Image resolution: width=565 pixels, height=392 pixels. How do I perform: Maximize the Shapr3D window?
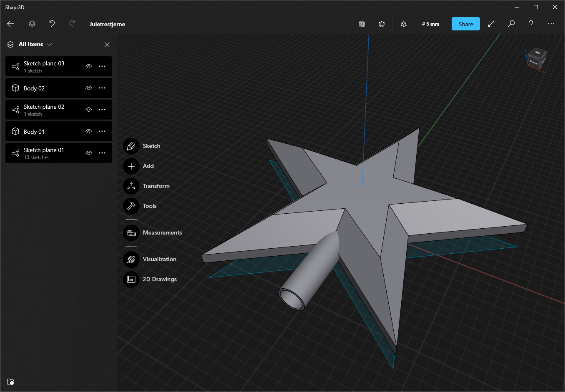536,7
